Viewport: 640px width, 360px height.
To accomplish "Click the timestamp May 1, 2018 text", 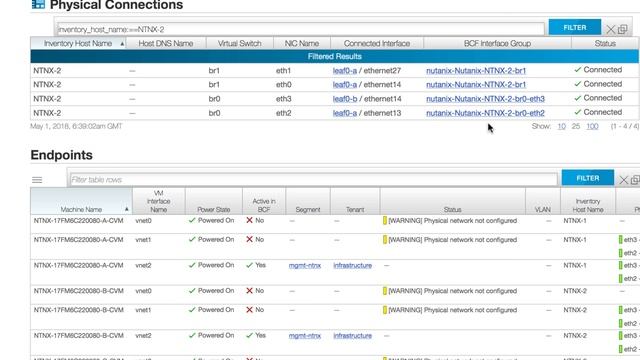I will (76, 126).
